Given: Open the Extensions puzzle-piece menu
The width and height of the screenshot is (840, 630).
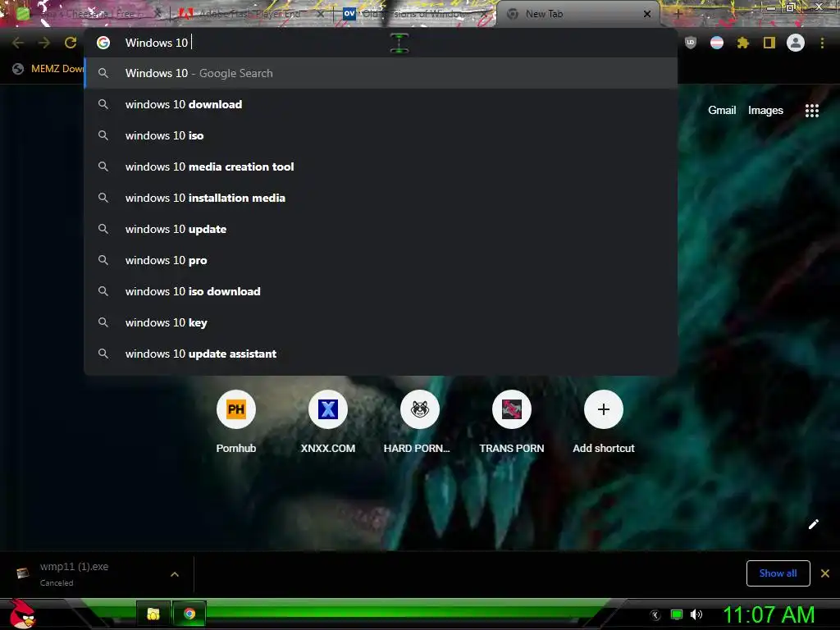Looking at the screenshot, I should coord(743,43).
